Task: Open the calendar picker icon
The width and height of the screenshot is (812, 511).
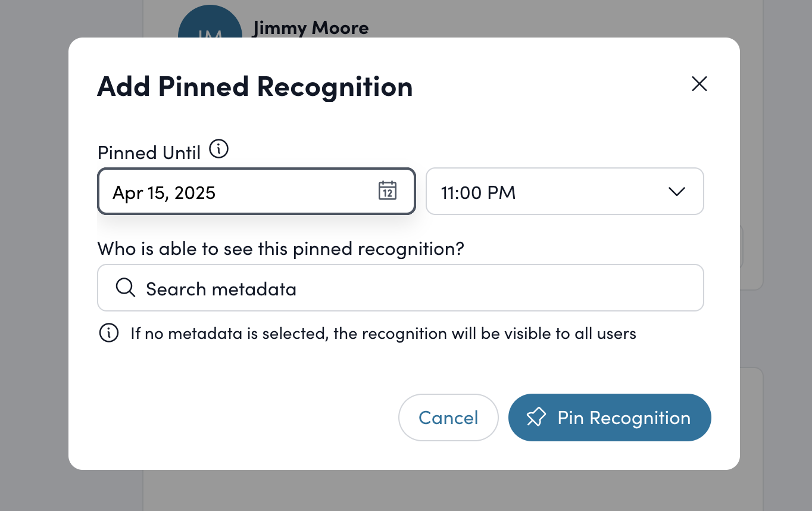Action: click(x=388, y=191)
